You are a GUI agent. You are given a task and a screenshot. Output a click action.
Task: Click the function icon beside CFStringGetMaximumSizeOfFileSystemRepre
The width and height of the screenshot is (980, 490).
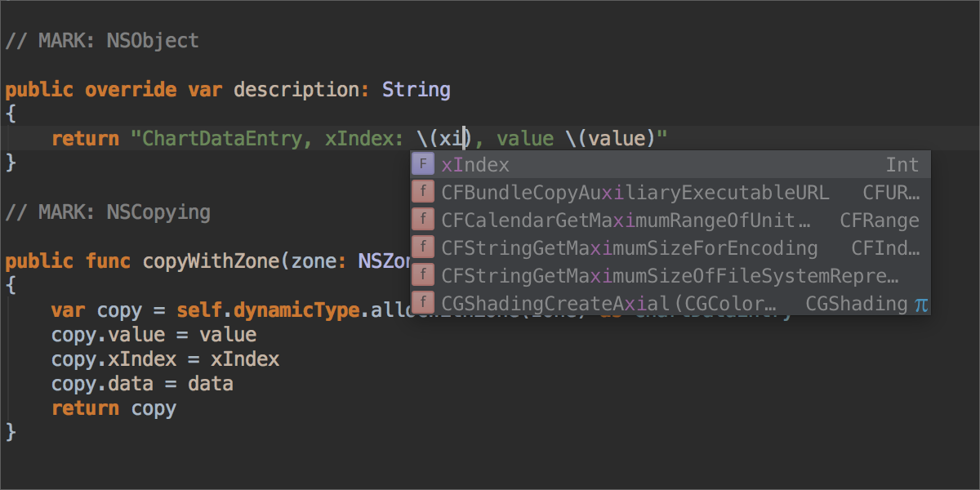coord(422,275)
